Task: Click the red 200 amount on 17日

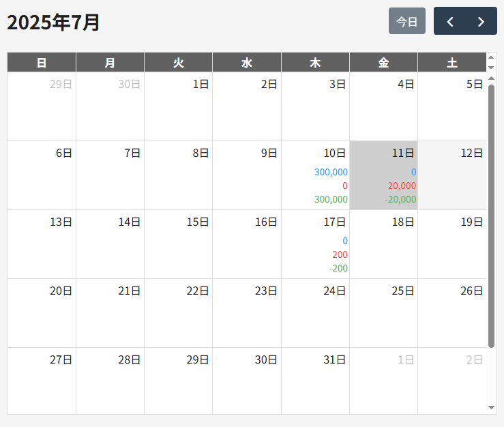Action: pyautogui.click(x=340, y=255)
